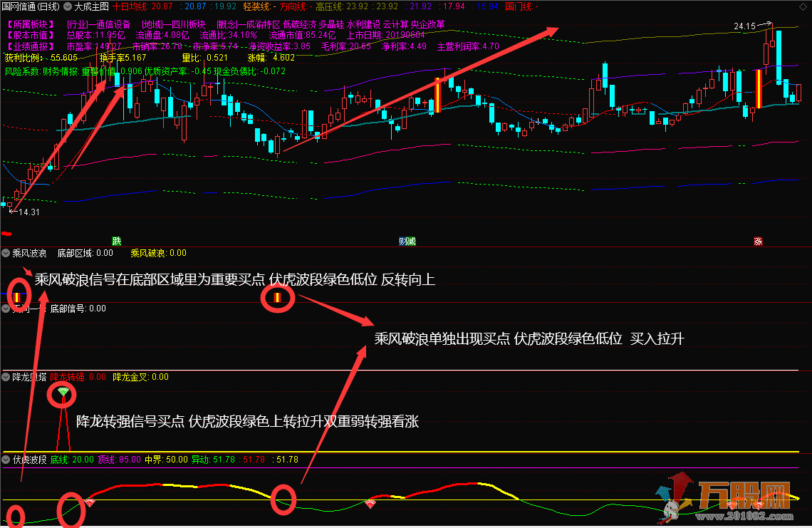The height and width of the screenshot is (528, 812).
Task: Open the 降龙 panel's dropdown arrow
Action: click(x=6, y=377)
